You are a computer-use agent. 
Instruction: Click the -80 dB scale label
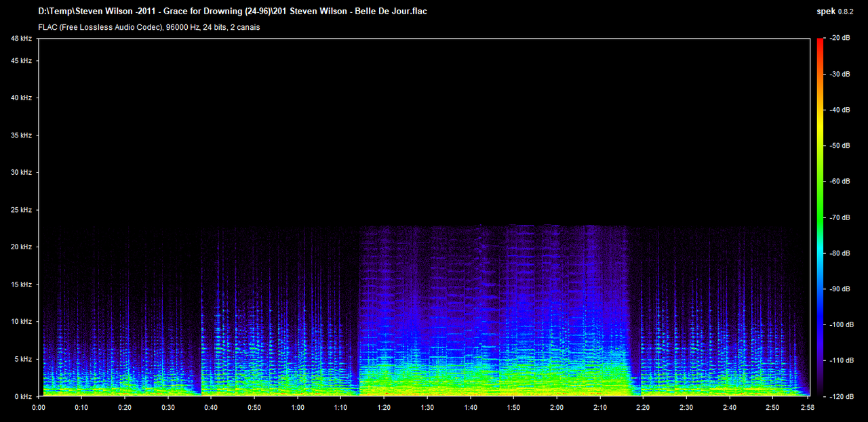click(841, 253)
